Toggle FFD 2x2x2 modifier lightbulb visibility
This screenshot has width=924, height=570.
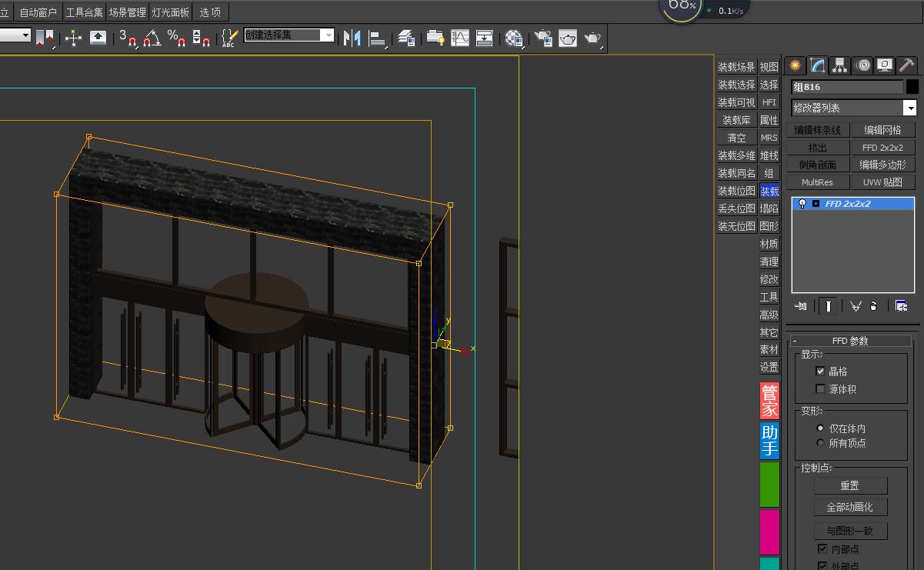[802, 204]
